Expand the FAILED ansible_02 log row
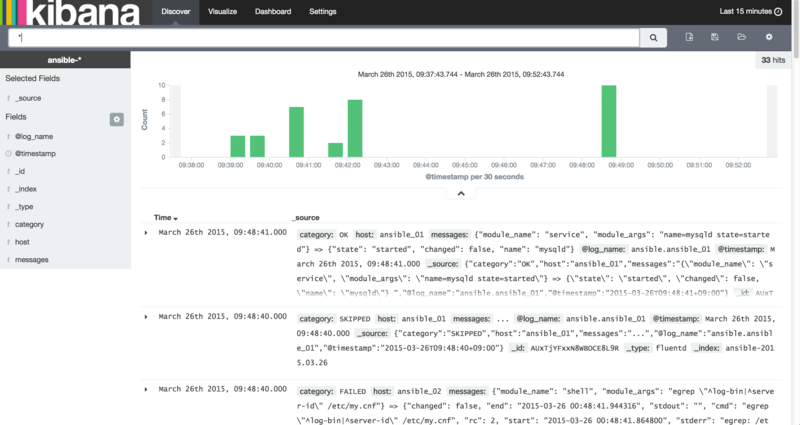 (146, 389)
